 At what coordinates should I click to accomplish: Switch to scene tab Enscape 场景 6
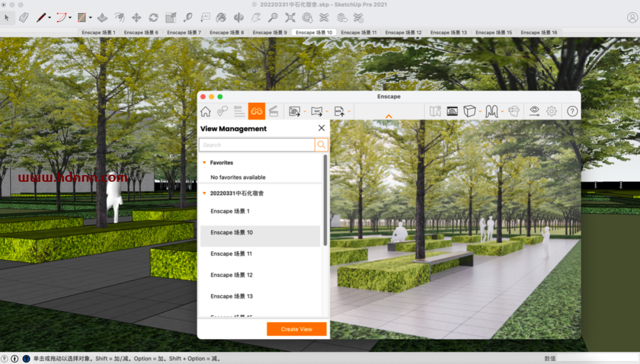coord(141,32)
